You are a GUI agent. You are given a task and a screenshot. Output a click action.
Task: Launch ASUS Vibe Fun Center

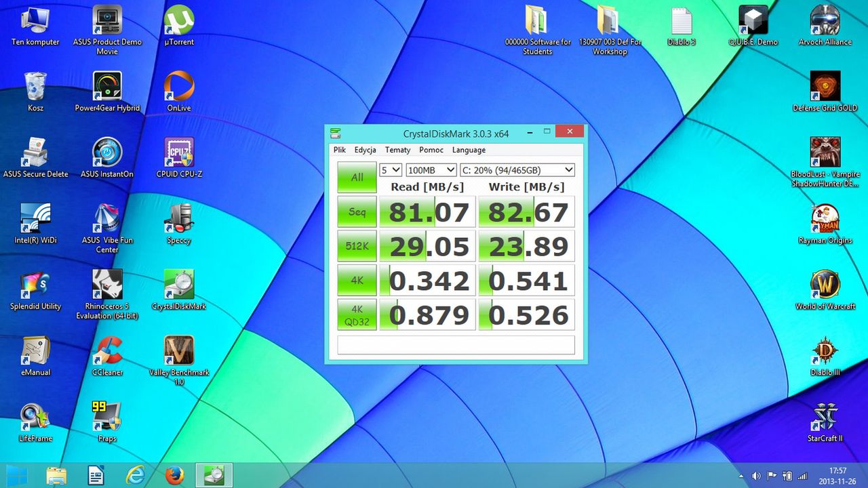107,229
